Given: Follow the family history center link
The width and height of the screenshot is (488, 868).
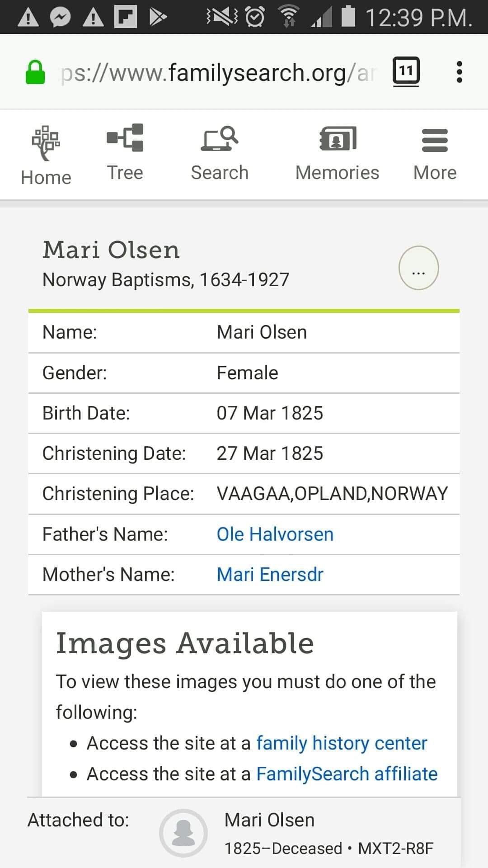Looking at the screenshot, I should 342,743.
